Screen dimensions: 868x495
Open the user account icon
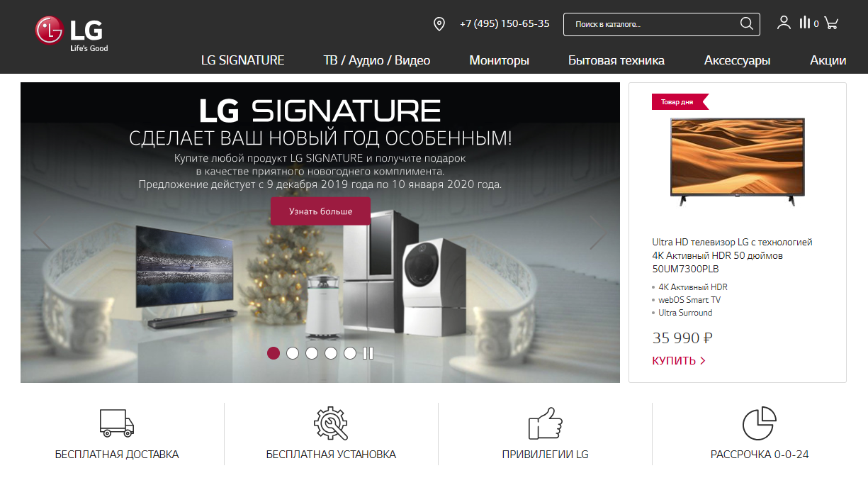tap(784, 23)
